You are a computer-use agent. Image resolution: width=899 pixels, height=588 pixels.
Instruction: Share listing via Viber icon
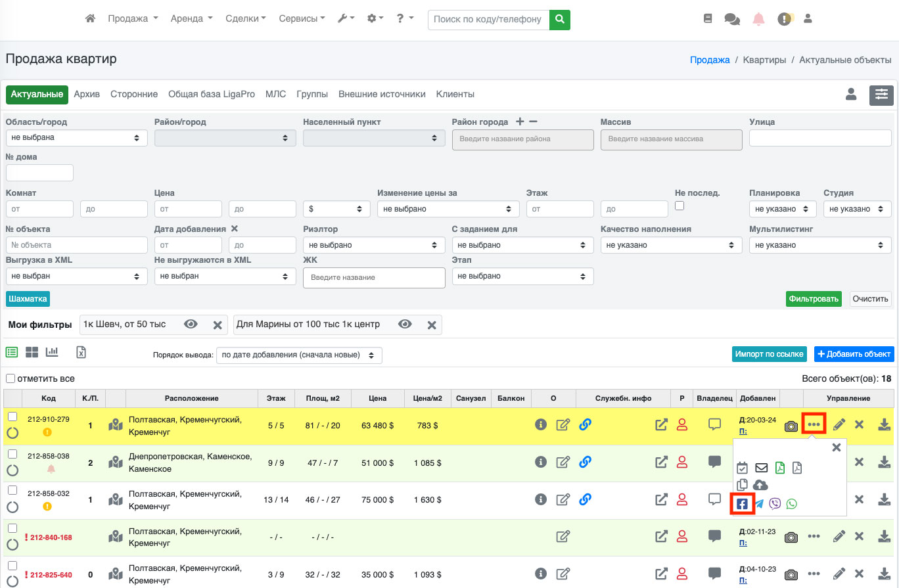[x=775, y=504]
